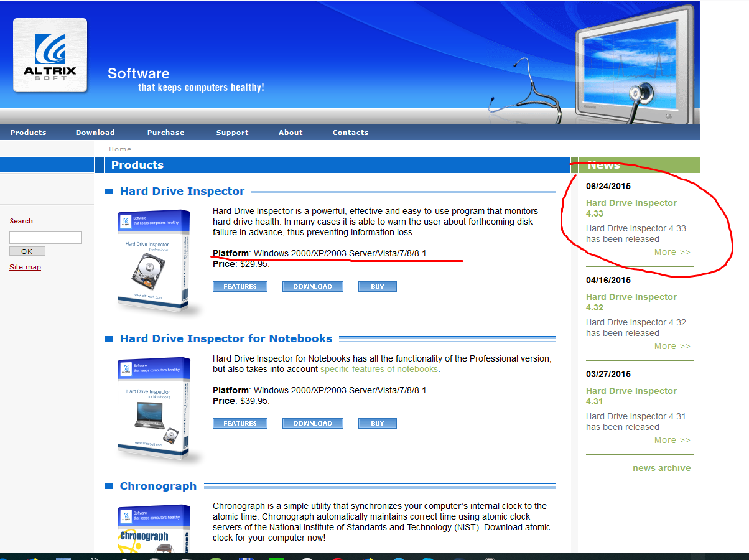
Task: Open the news archive link
Action: click(x=662, y=469)
